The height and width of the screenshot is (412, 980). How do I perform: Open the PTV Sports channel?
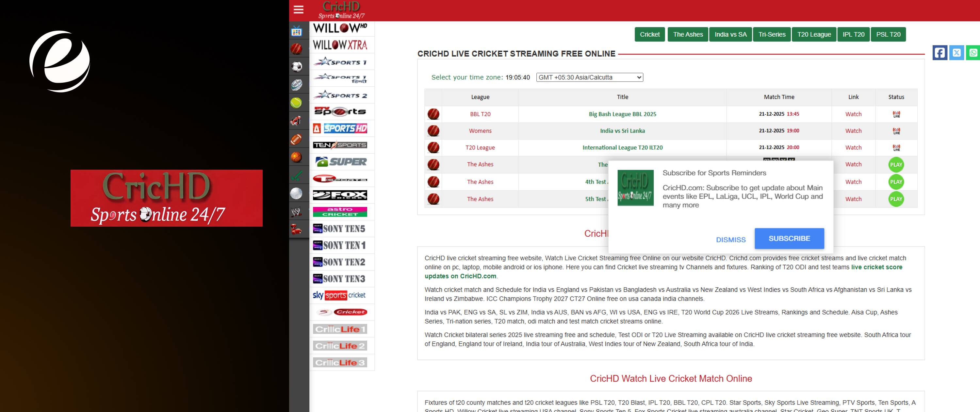(x=340, y=112)
